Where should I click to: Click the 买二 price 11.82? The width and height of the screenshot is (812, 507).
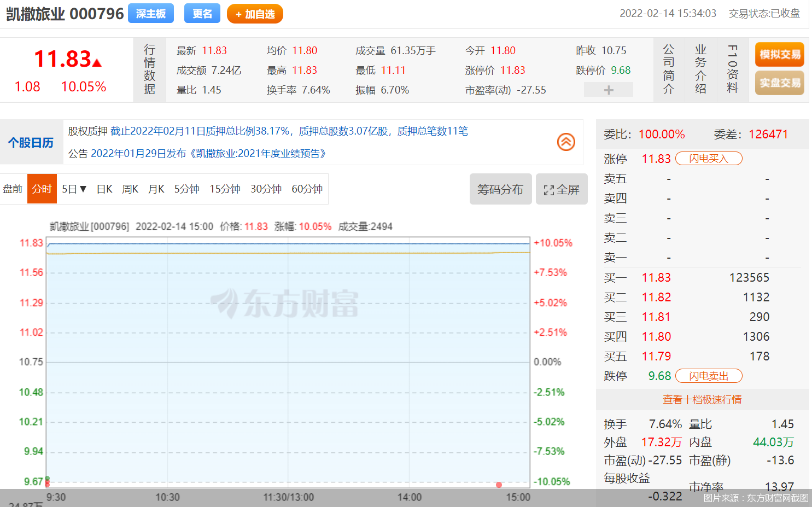click(656, 298)
